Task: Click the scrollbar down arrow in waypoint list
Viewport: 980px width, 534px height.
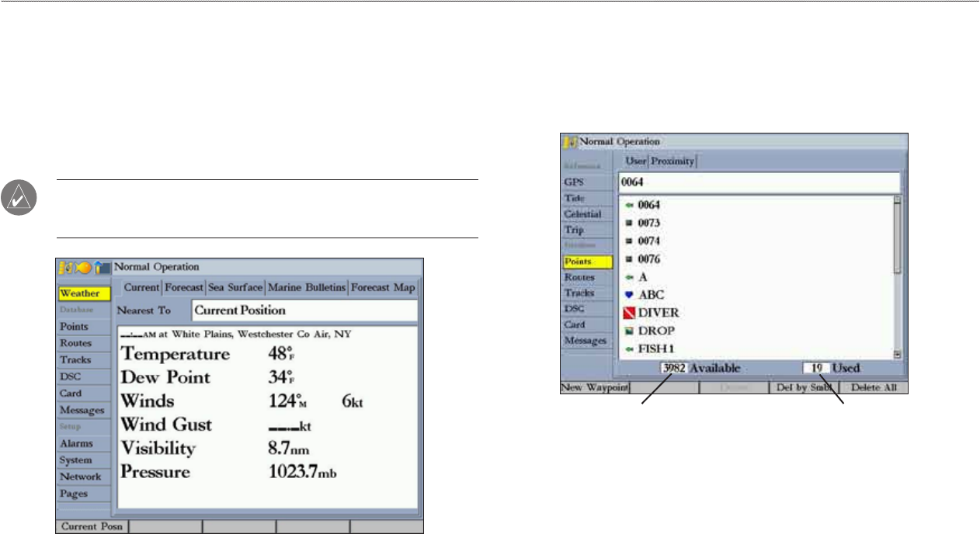Action: pyautogui.click(x=897, y=354)
